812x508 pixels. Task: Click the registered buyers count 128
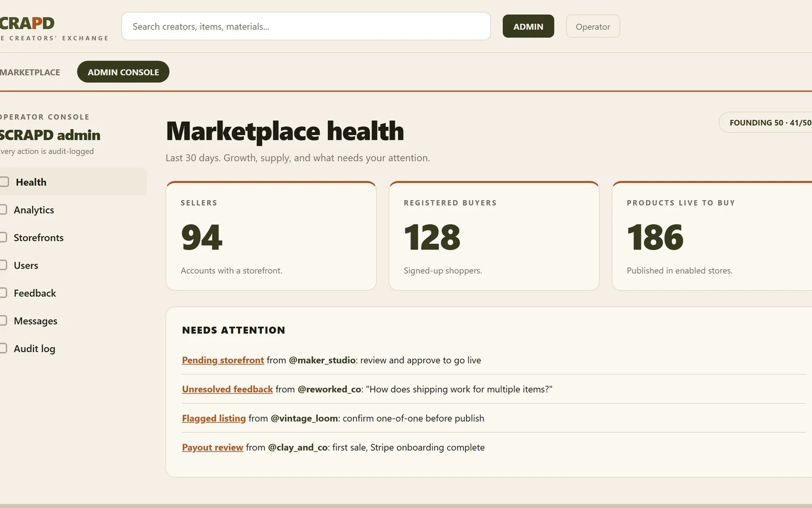(432, 237)
